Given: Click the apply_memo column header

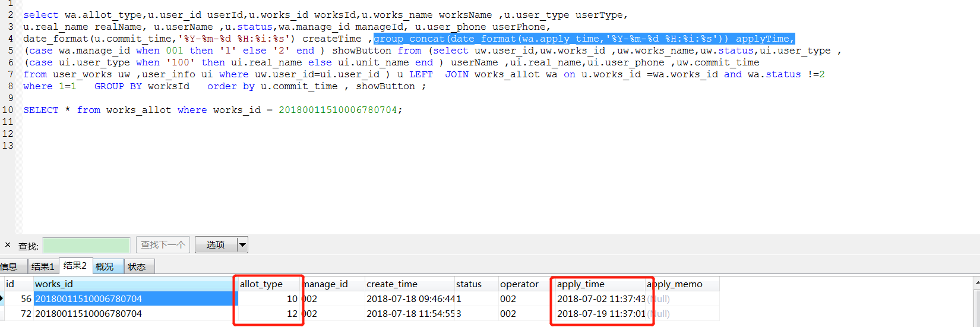Looking at the screenshot, I should click(682, 284).
